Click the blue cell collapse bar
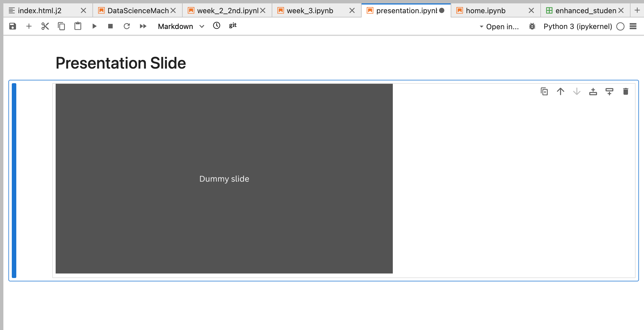Image resolution: width=644 pixels, height=330 pixels. tap(14, 180)
